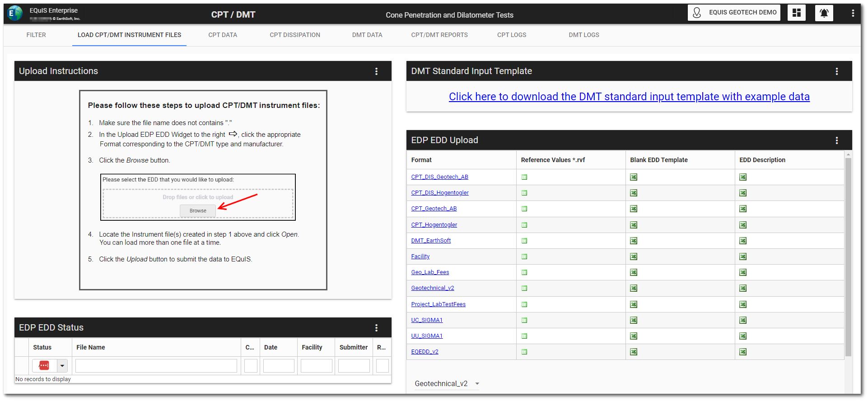Screen dimensions: 868x401
Task: Expand the Status filter dropdown arrow
Action: pos(62,366)
